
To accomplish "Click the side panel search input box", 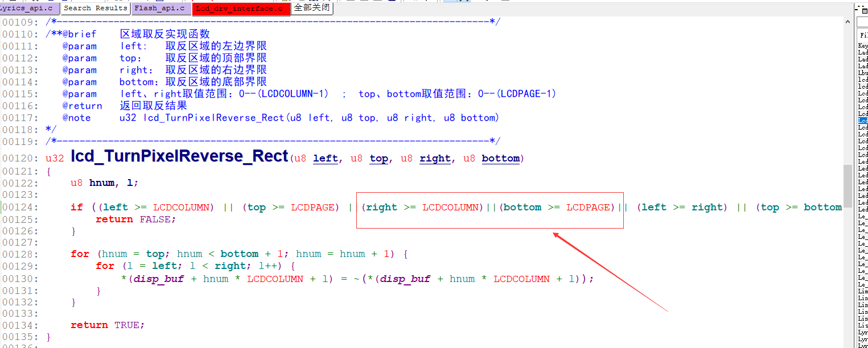I will click(x=862, y=22).
